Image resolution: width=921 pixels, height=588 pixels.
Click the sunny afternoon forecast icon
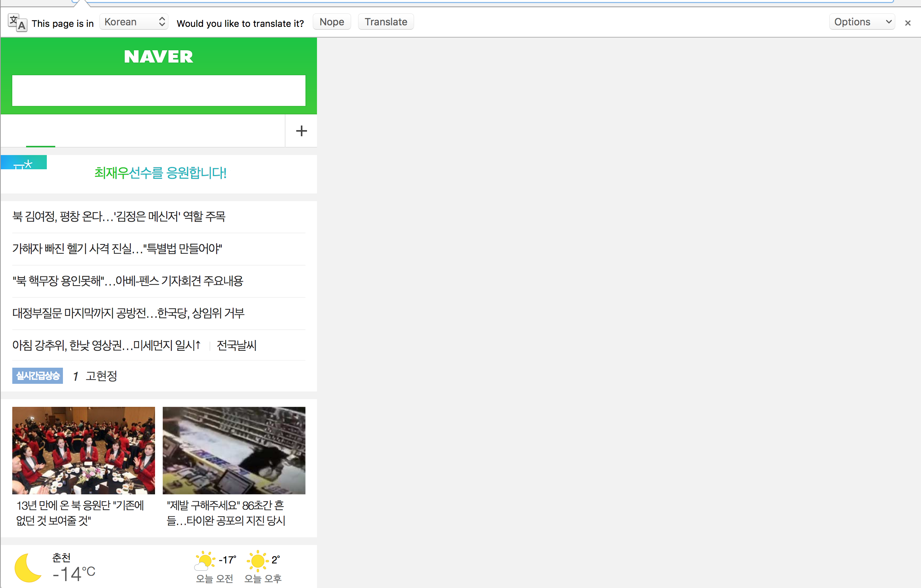tap(257, 561)
